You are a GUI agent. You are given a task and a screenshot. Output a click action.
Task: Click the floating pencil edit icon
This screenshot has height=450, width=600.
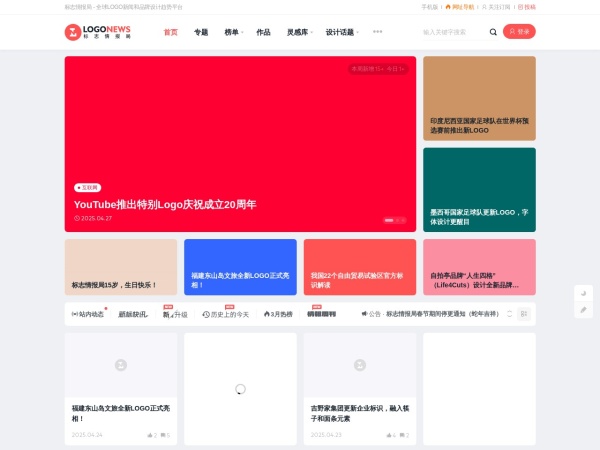pos(583,310)
